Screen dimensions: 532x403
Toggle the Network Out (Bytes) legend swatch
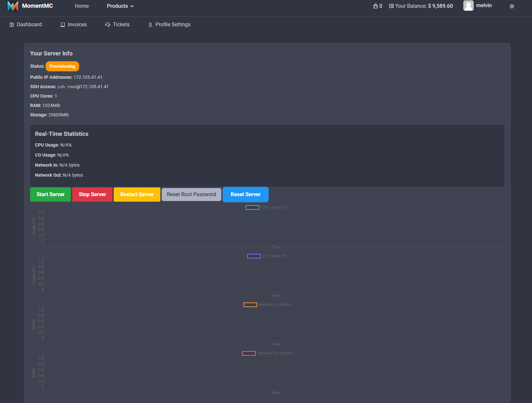tap(249, 353)
